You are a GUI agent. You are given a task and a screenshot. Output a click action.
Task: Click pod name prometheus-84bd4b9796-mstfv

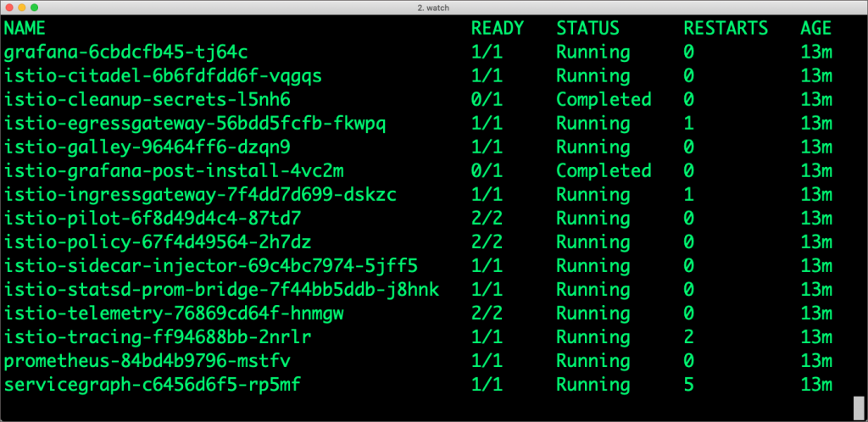(x=147, y=361)
